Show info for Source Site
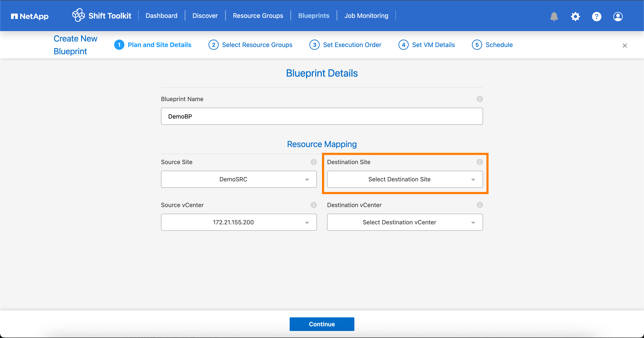 click(313, 162)
